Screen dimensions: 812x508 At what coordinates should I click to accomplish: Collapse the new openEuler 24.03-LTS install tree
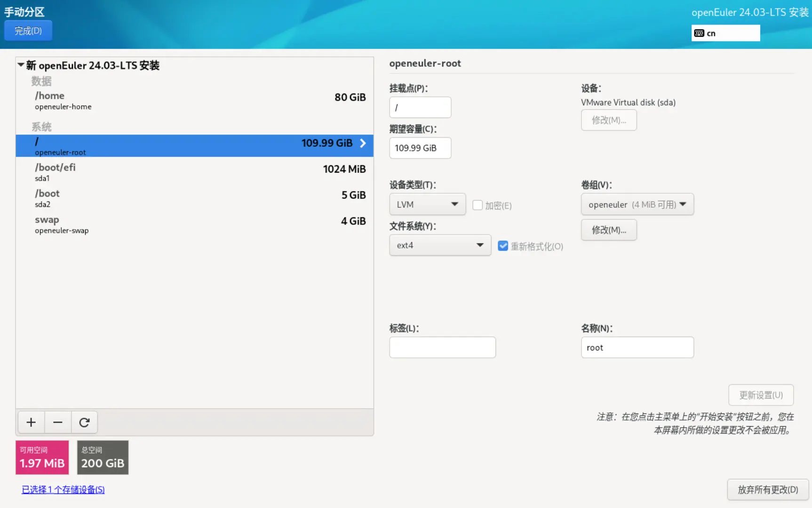pyautogui.click(x=21, y=65)
